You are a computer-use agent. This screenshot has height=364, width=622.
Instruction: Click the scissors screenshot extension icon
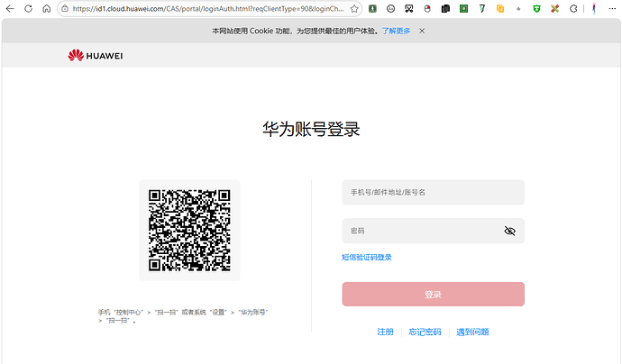409,9
